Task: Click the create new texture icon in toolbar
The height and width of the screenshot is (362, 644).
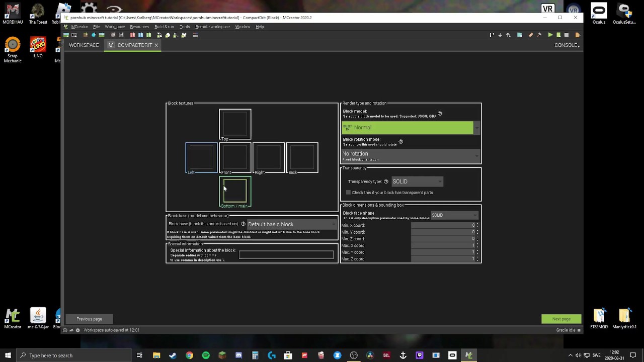Action: [66, 35]
